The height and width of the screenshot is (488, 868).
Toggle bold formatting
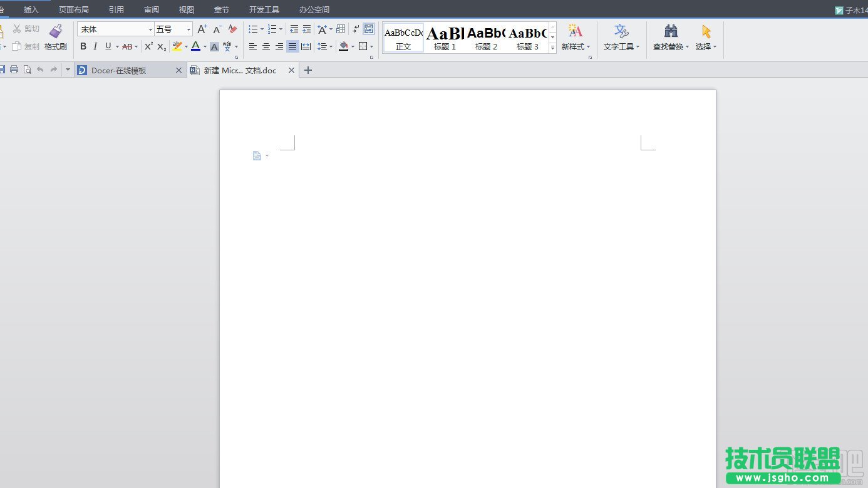(x=83, y=46)
